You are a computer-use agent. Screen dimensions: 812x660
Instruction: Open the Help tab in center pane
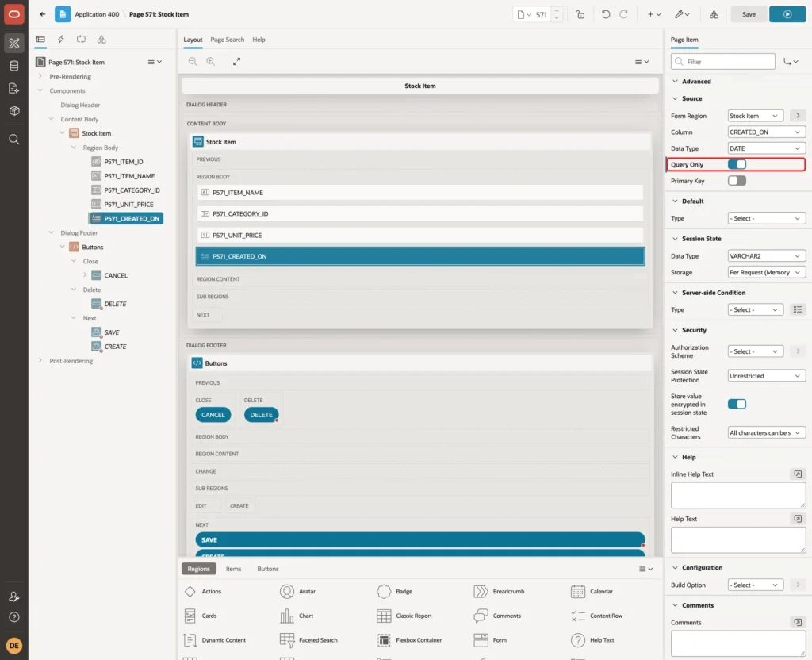pos(259,40)
